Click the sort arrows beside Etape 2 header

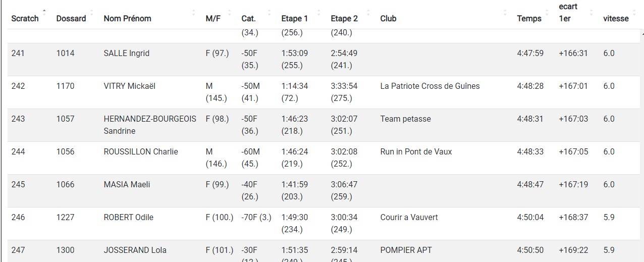tap(368, 12)
